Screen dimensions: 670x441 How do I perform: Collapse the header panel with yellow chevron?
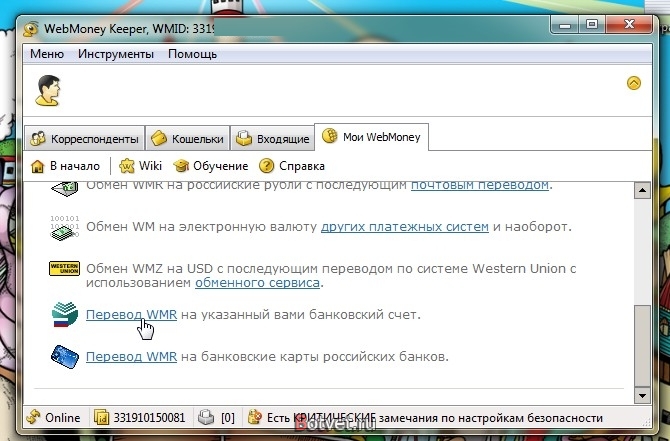[634, 83]
